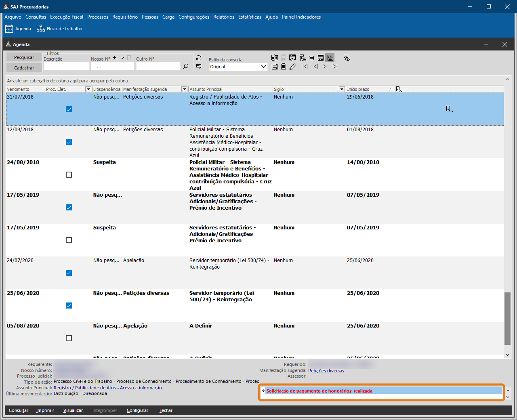517x420 pixels.
Task: Open the Sigilo column filter dropdown
Action: [x=342, y=89]
